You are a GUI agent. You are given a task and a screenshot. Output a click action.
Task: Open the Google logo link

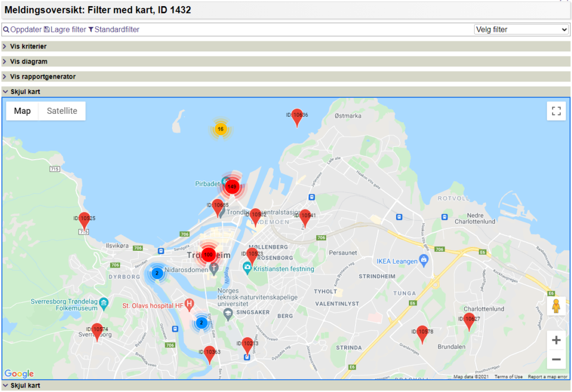tap(19, 374)
